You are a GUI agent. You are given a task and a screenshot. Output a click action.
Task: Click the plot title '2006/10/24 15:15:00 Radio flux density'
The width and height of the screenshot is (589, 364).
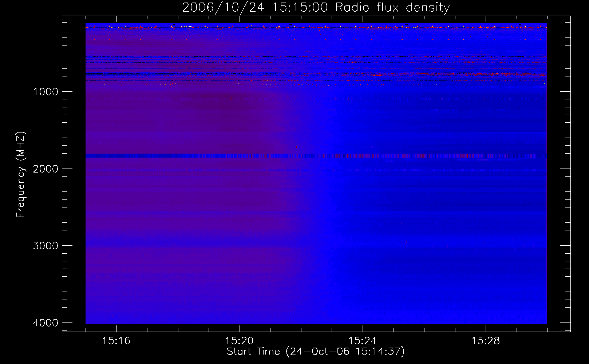pyautogui.click(x=316, y=8)
